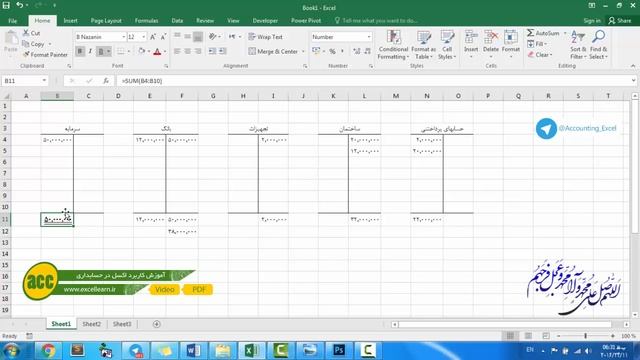Click the Clear eraser button
The height and width of the screenshot is (360, 640).
click(x=540, y=54)
